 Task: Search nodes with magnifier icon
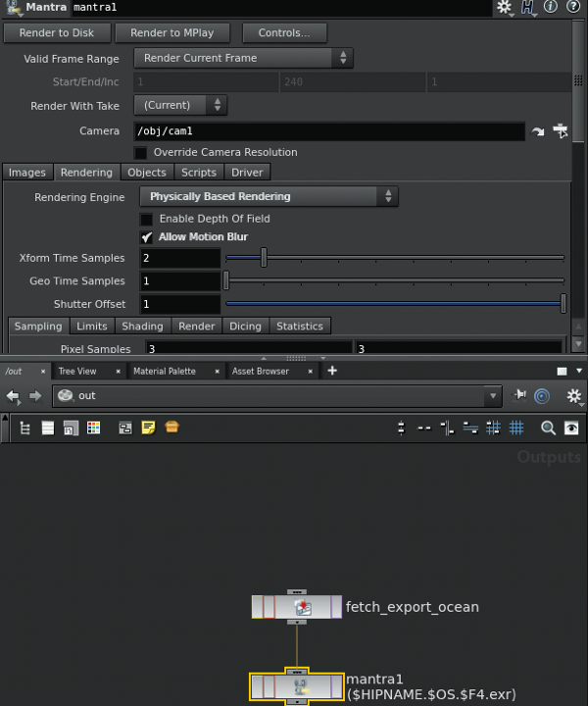click(549, 428)
